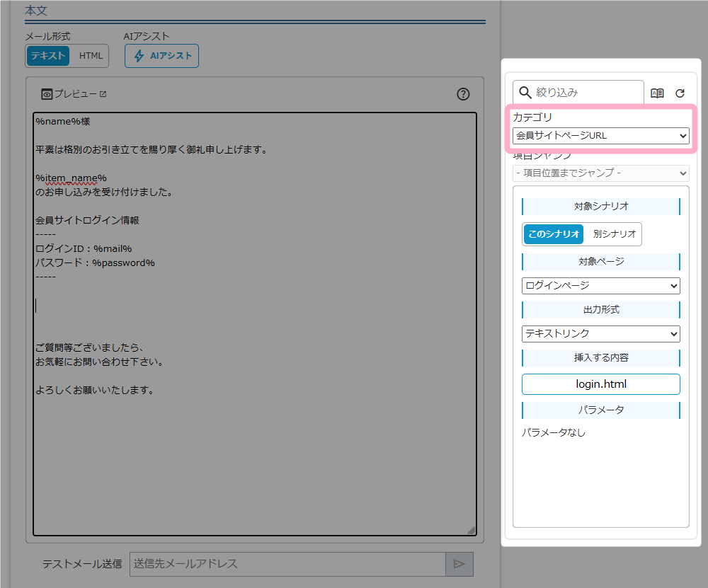Select テキスト mail format
This screenshot has width=708, height=588.
point(48,56)
